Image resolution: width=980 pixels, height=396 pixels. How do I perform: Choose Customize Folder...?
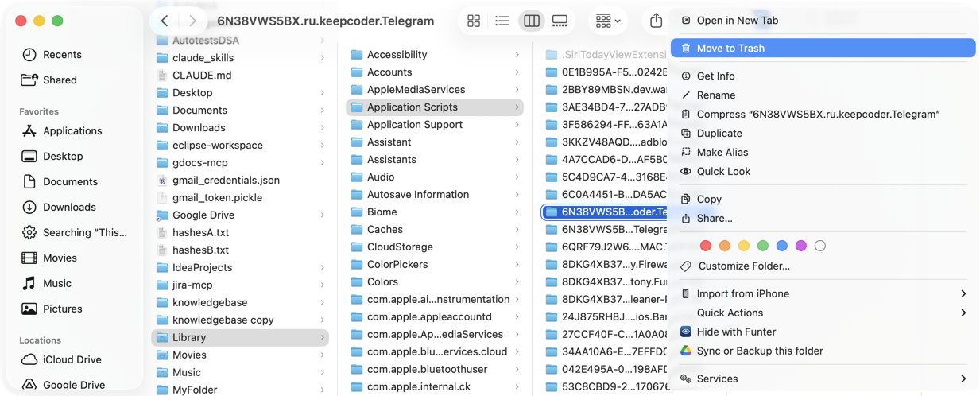tap(823, 266)
